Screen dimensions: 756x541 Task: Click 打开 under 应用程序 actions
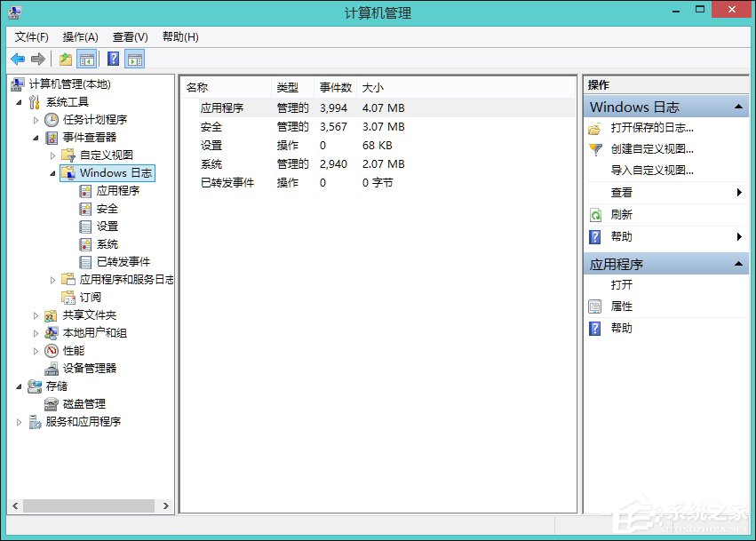click(x=621, y=285)
